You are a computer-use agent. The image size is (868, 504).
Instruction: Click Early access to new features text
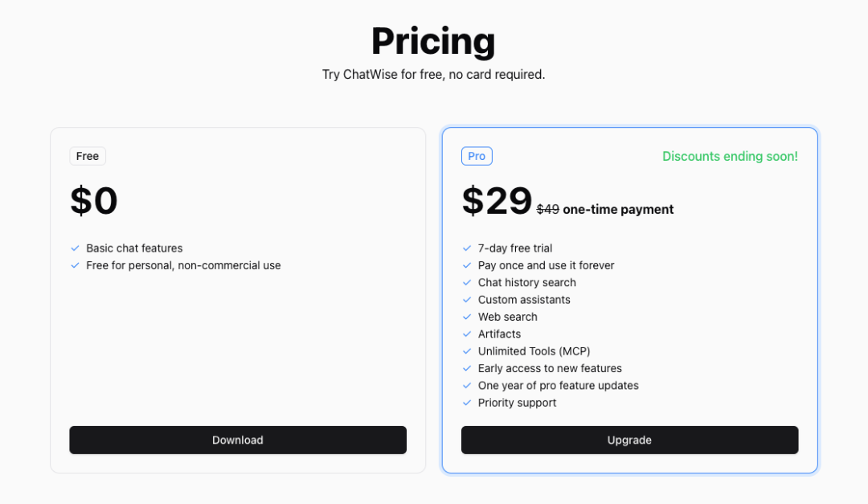(x=550, y=368)
